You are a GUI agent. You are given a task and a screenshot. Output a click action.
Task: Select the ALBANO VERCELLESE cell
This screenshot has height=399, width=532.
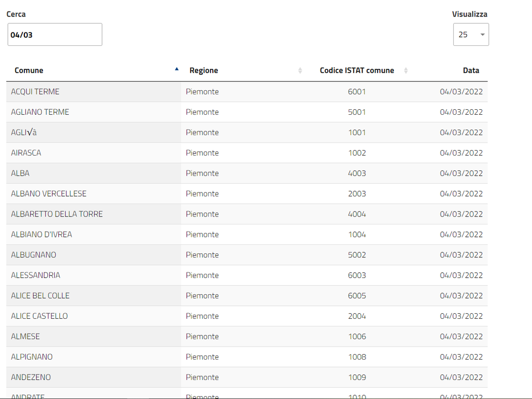click(94, 194)
